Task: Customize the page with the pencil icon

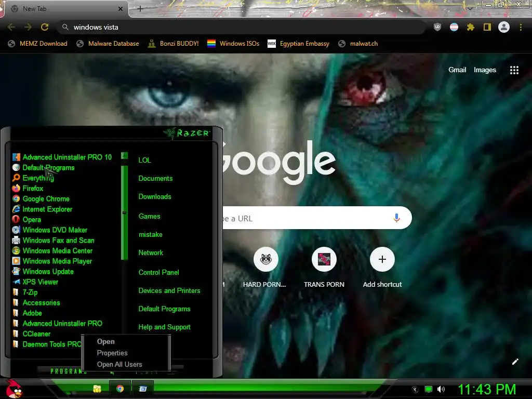Action: point(515,362)
